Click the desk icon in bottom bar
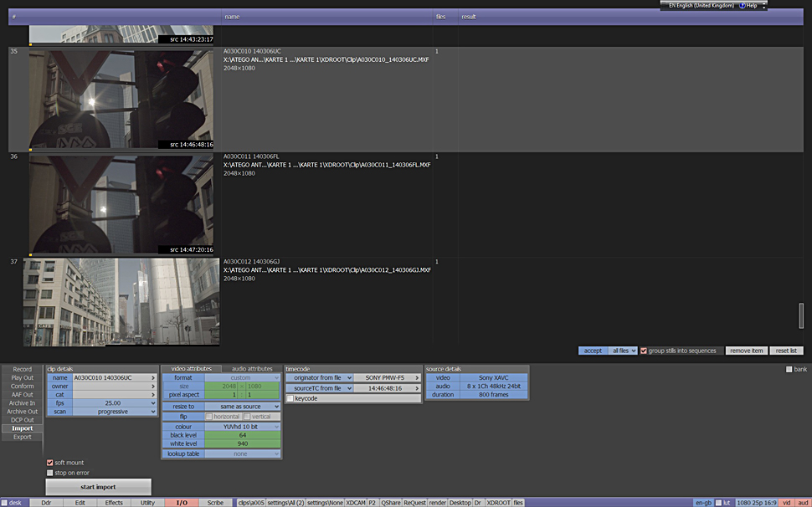Viewport: 812px width, 507px height. (5, 503)
